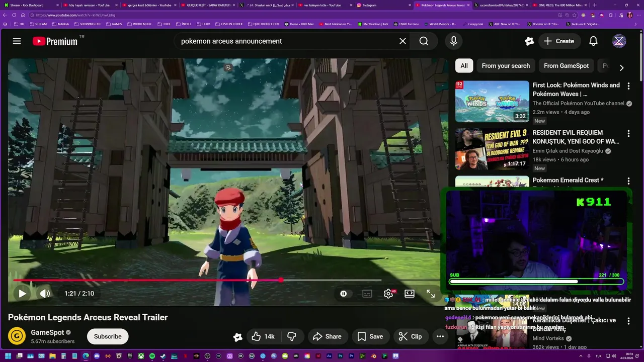Open Steam from the taskbar
The height and width of the screenshot is (362, 644).
(163, 356)
